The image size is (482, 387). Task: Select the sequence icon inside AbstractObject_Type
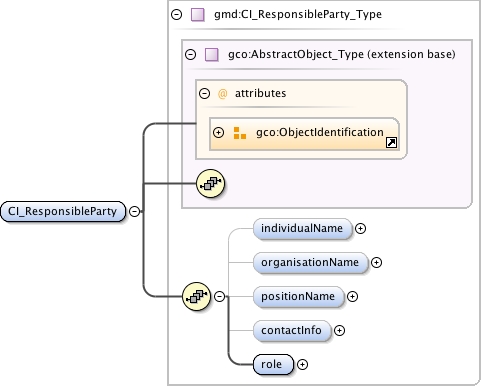pyautogui.click(x=210, y=184)
